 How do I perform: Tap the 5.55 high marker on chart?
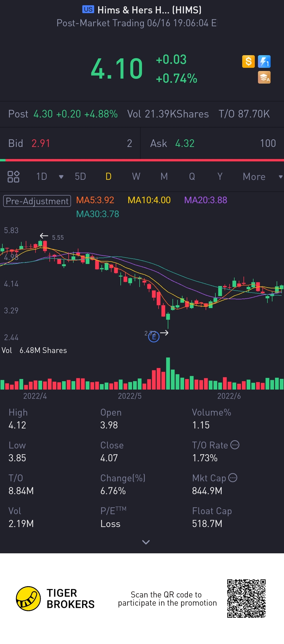(58, 238)
